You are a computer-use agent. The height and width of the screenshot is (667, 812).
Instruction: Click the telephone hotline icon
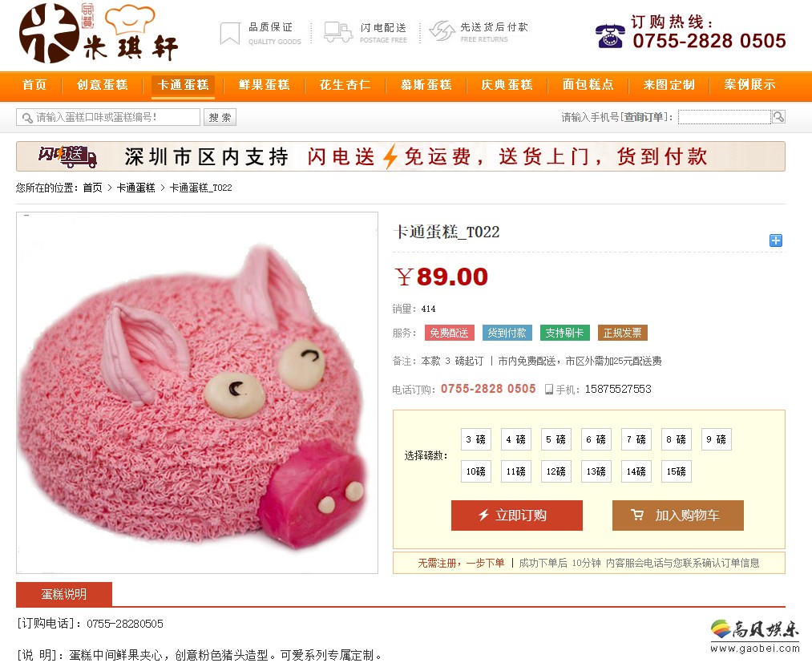click(609, 36)
